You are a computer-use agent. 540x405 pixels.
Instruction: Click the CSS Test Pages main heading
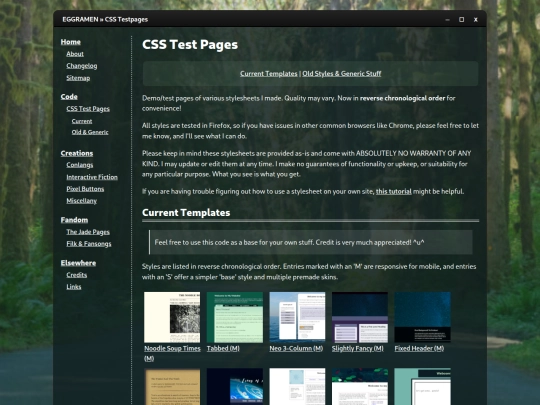(190, 45)
